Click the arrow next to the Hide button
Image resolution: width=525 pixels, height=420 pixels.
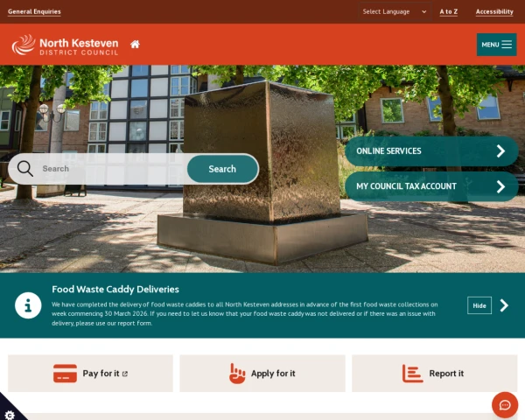(x=504, y=305)
